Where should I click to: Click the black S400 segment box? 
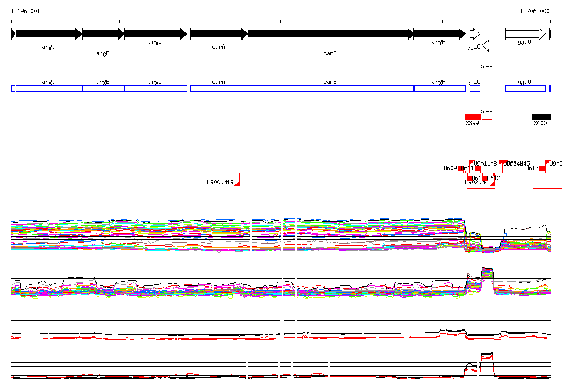pos(541,116)
